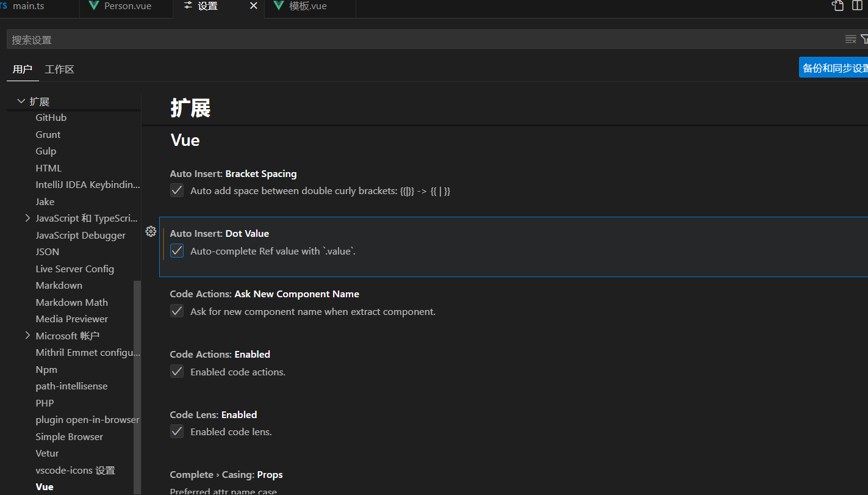The height and width of the screenshot is (495, 868).
Task: Click the split editor icon
Action: pyautogui.click(x=858, y=6)
